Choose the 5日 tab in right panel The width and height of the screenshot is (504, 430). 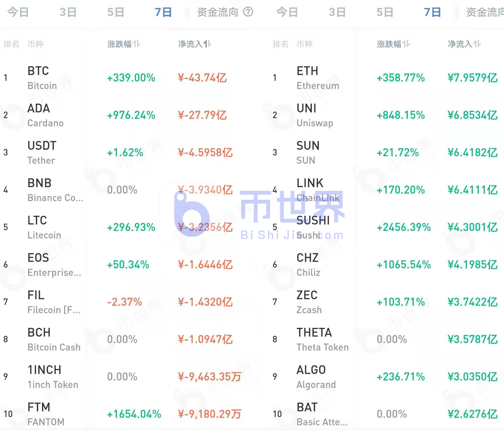(385, 12)
